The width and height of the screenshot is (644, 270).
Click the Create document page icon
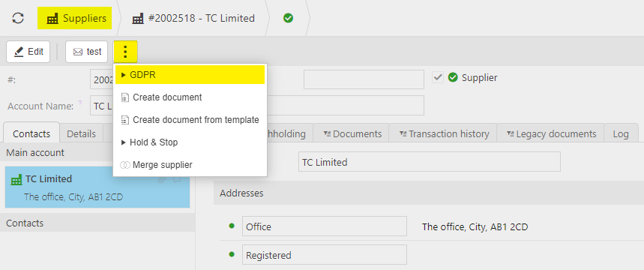125,97
